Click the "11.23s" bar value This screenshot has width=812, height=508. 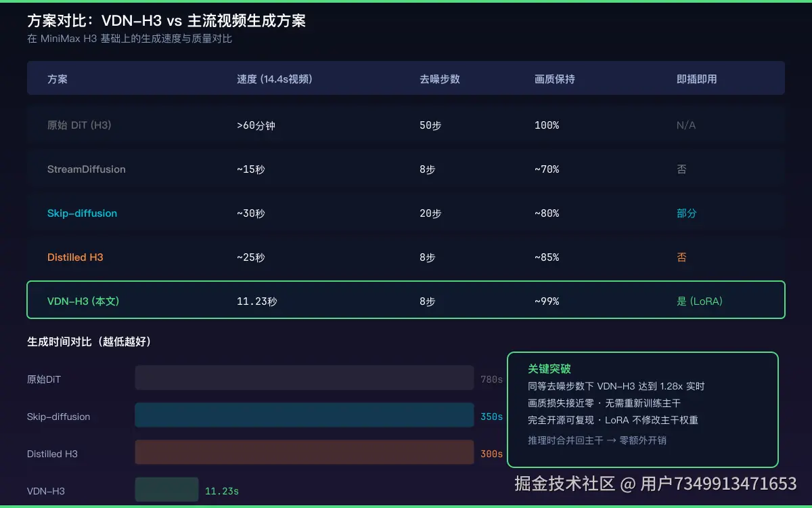(222, 491)
